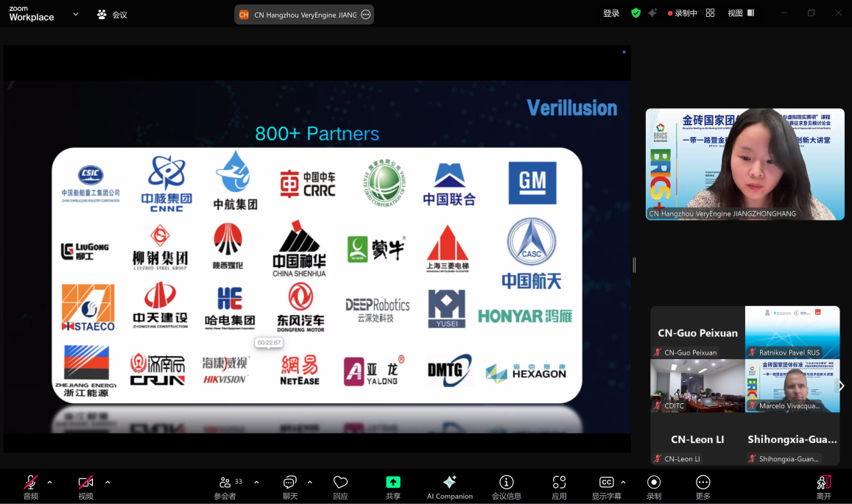Click muted mic icon on CN-Guo Peixuan tile
This screenshot has height=504, width=852.
coord(658,352)
